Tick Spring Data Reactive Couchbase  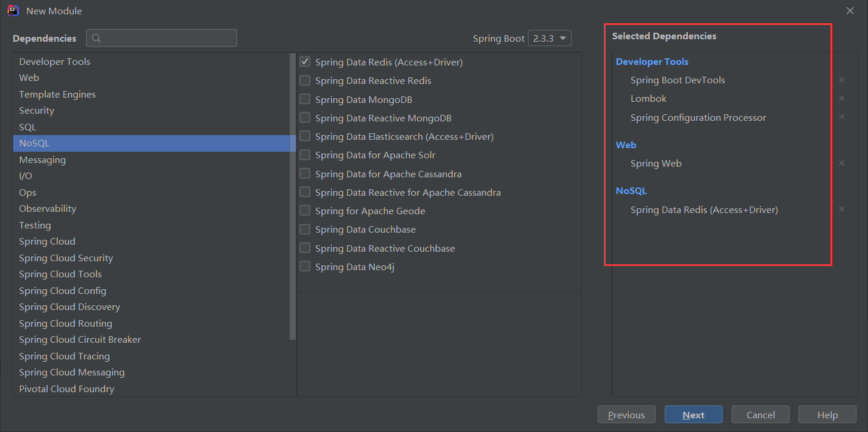(x=305, y=248)
